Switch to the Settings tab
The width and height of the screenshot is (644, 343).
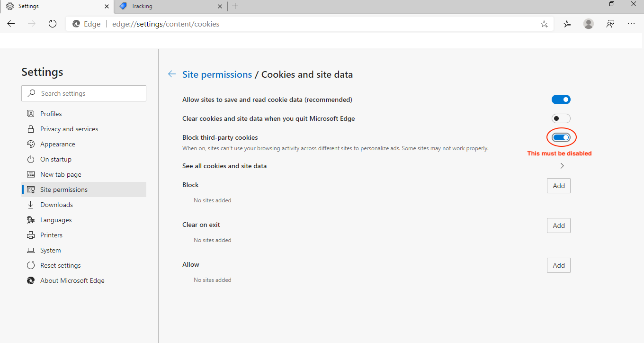tap(57, 6)
